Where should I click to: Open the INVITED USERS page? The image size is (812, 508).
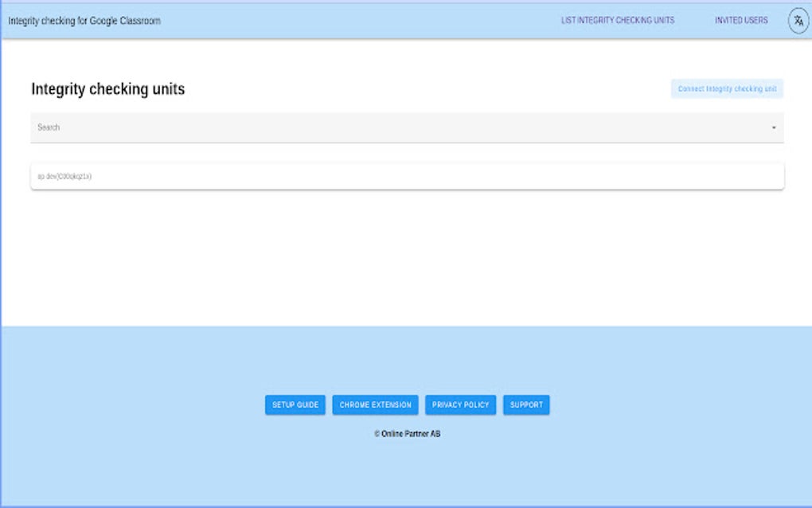[741, 20]
